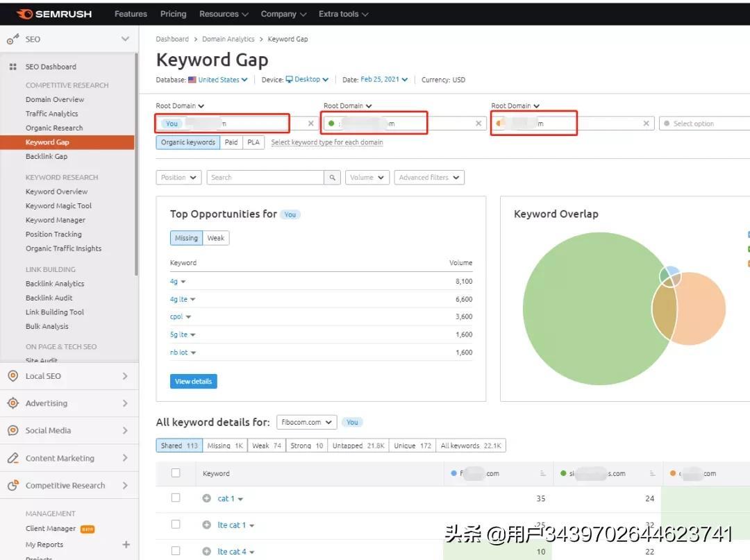750x560 pixels.
Task: Check the box for cat 1 row
Action: point(176,498)
